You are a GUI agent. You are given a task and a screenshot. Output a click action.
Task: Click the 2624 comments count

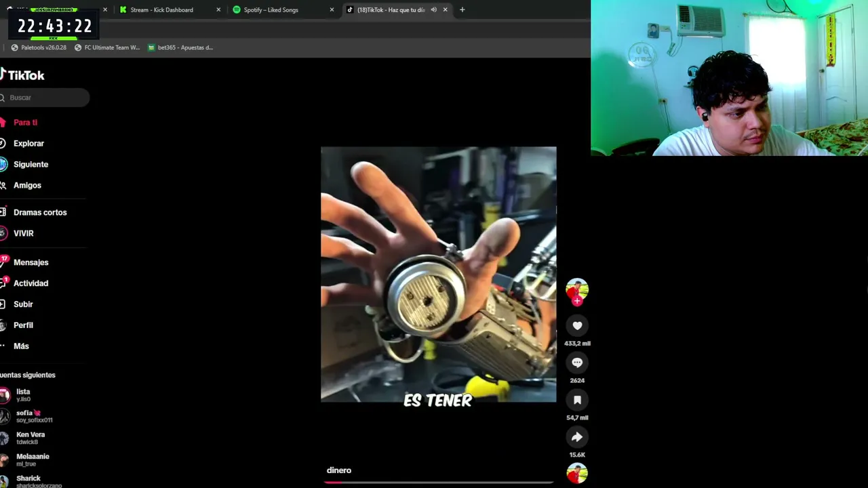(x=577, y=381)
